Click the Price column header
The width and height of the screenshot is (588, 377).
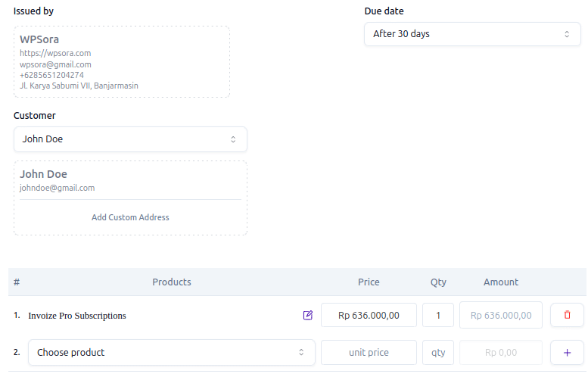(x=369, y=282)
